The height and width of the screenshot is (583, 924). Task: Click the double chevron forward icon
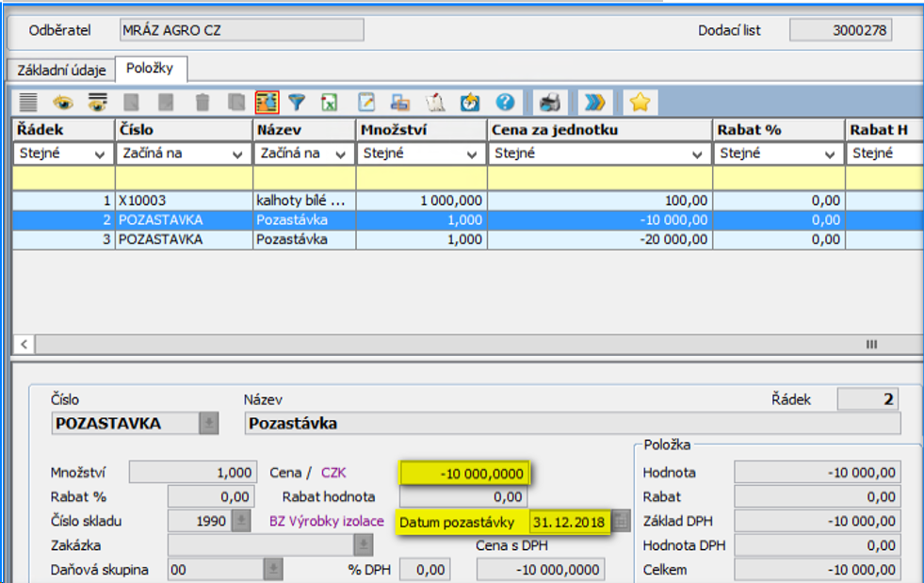593,102
